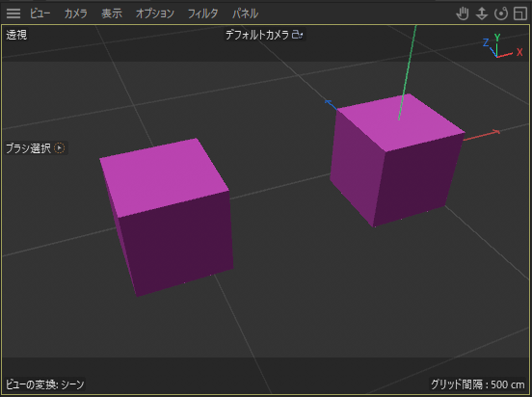This screenshot has height=397, width=532.
Task: Select the left magenta cube
Action: 166,217
